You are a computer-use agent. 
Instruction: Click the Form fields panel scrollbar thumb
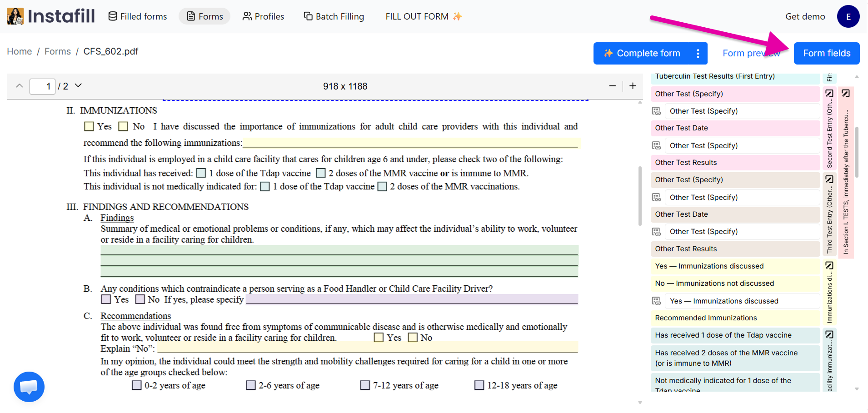(x=857, y=152)
